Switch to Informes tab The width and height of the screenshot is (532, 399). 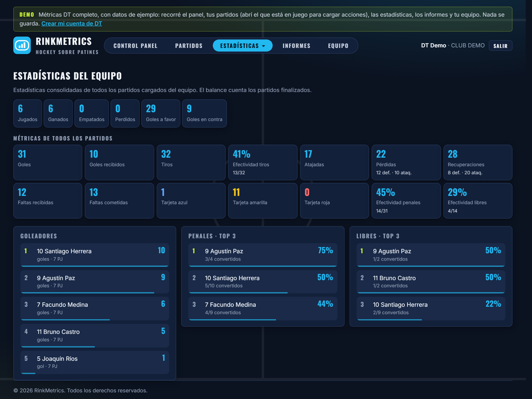[296, 46]
